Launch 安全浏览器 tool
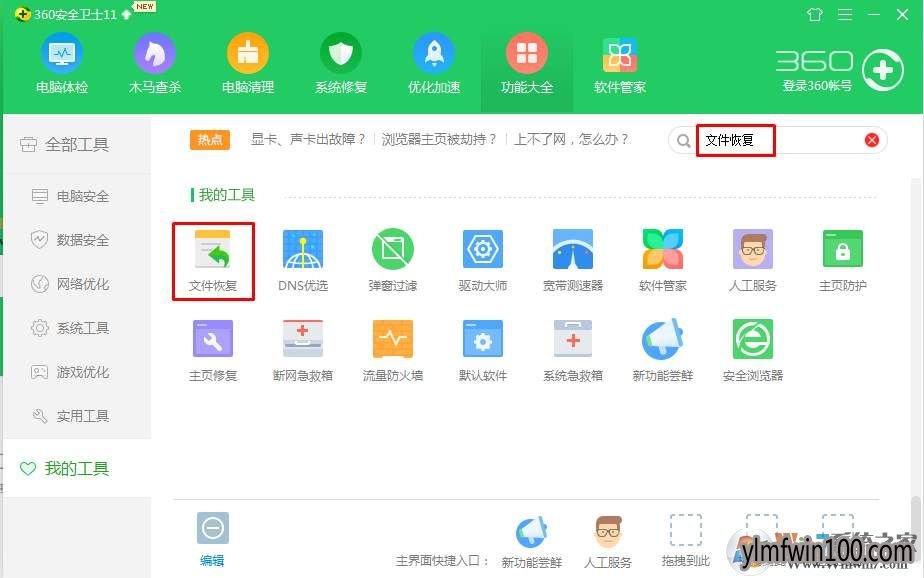 [x=753, y=351]
